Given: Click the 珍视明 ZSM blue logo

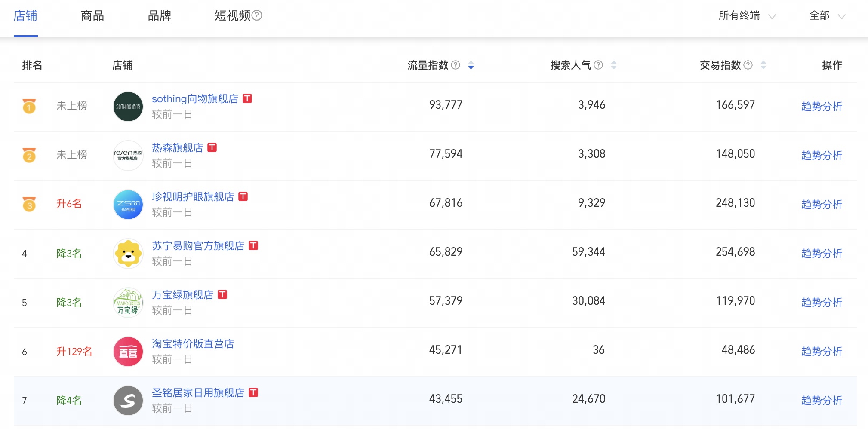Looking at the screenshot, I should click(128, 205).
